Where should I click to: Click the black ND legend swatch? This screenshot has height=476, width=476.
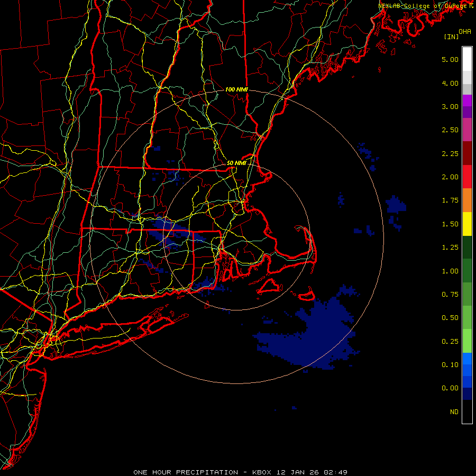(x=467, y=411)
